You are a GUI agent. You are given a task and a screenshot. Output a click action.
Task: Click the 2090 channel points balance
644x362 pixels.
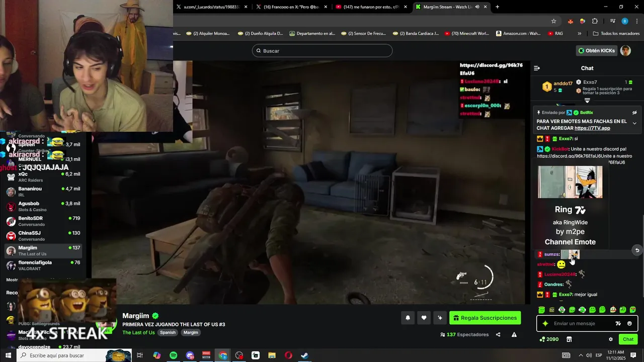coord(549,339)
